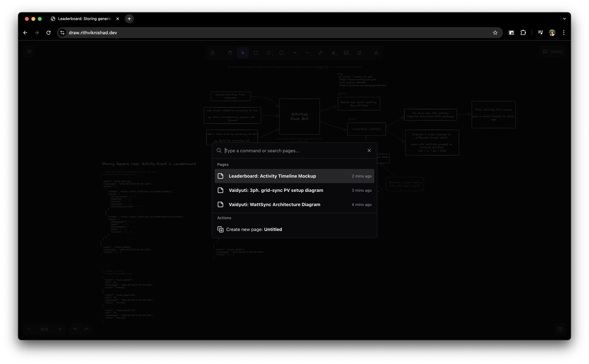Open a new browser tab
Screen dimensions: 589x364
pyautogui.click(x=129, y=19)
